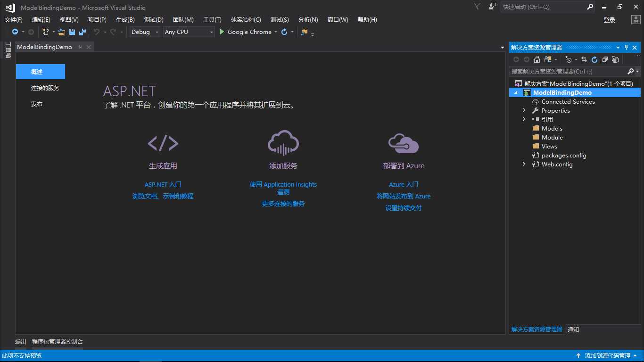The width and height of the screenshot is (644, 362).
Task: Click the Solution Explorer search magnifier icon
Action: coord(631,71)
